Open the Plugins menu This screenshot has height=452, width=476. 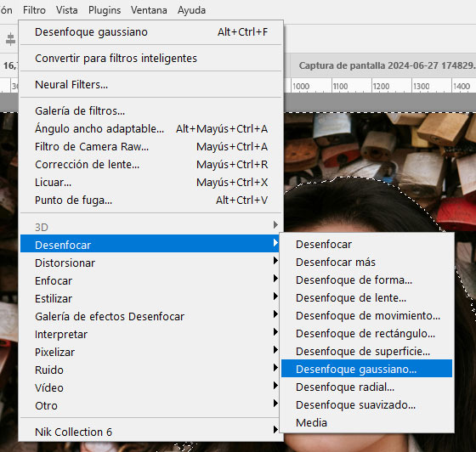(x=105, y=10)
